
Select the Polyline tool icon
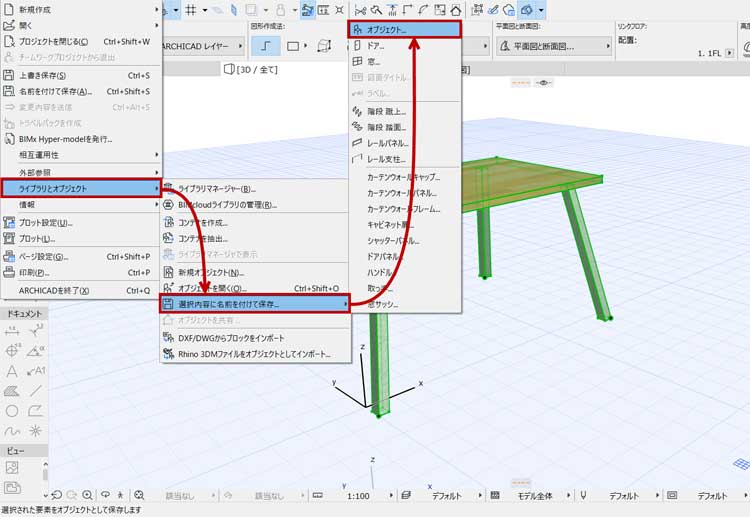35,411
